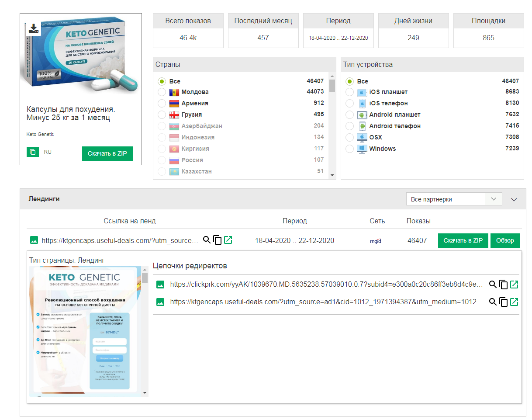Collapse the Лендинги section with its chevron

(x=514, y=199)
